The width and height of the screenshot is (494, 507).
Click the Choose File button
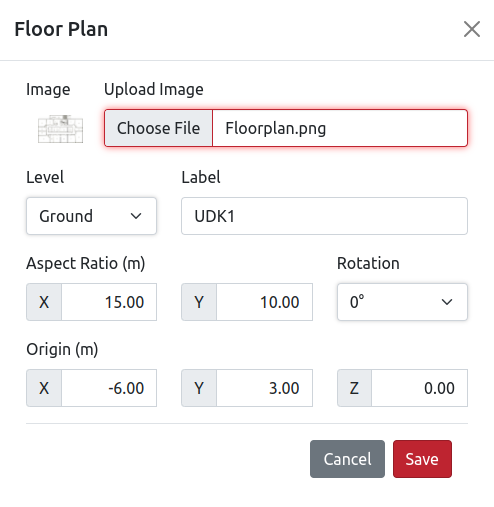tap(158, 128)
